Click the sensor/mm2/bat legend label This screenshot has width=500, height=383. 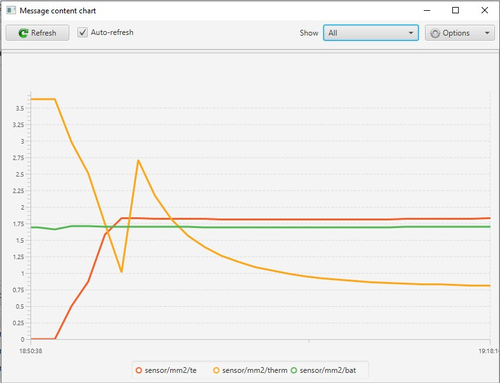tap(328, 370)
